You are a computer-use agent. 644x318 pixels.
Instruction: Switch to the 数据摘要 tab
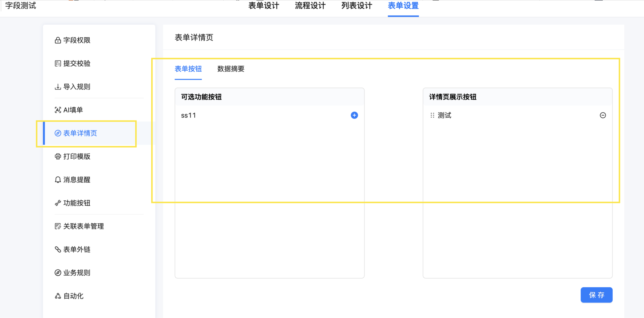pos(230,69)
